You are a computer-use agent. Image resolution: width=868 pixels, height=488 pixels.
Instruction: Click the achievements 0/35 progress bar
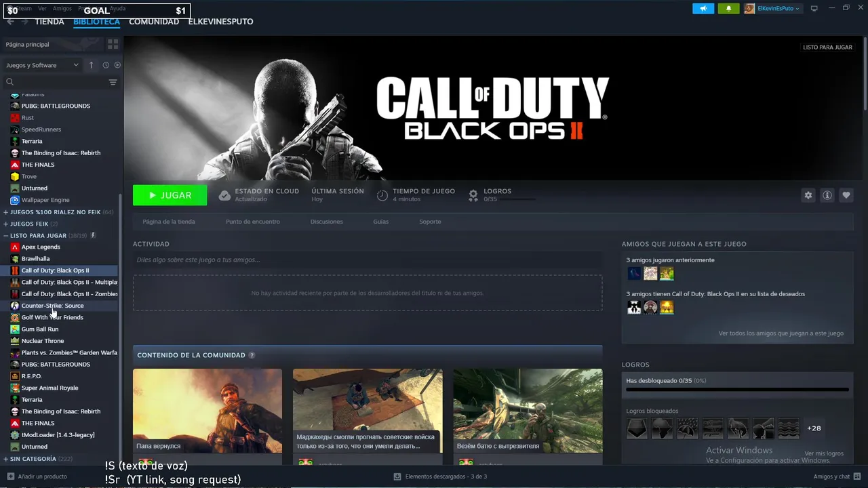coord(737,390)
